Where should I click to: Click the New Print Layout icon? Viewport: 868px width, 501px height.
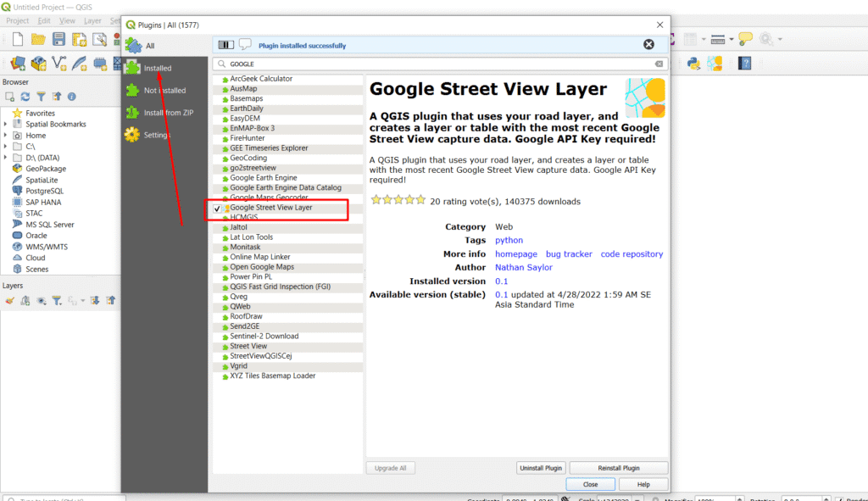[x=79, y=39]
